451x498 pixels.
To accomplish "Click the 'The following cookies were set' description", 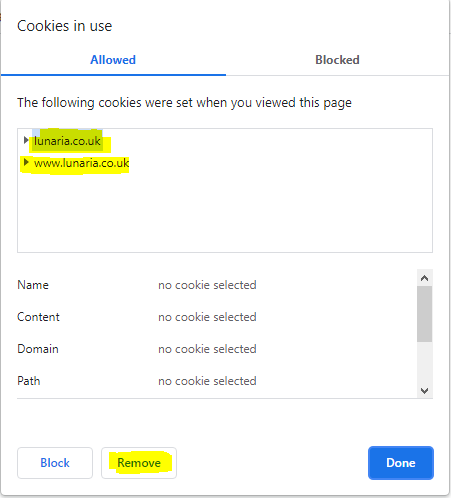I will click(184, 103).
